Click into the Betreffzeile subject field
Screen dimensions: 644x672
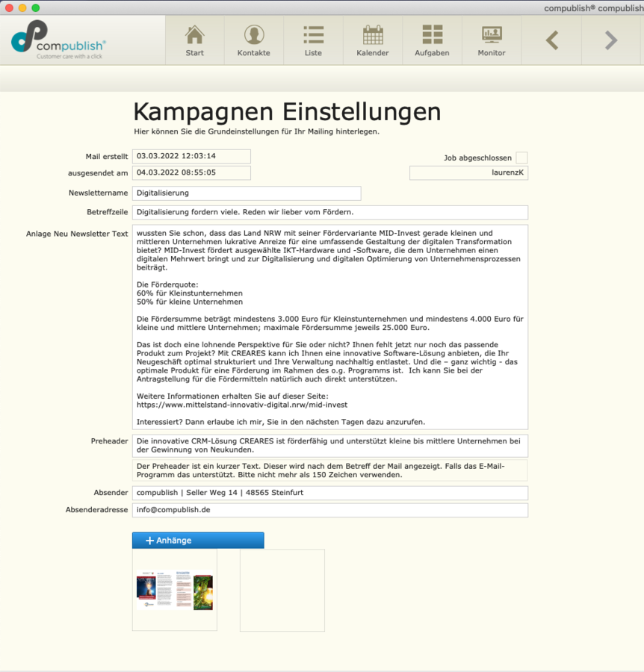click(x=330, y=212)
